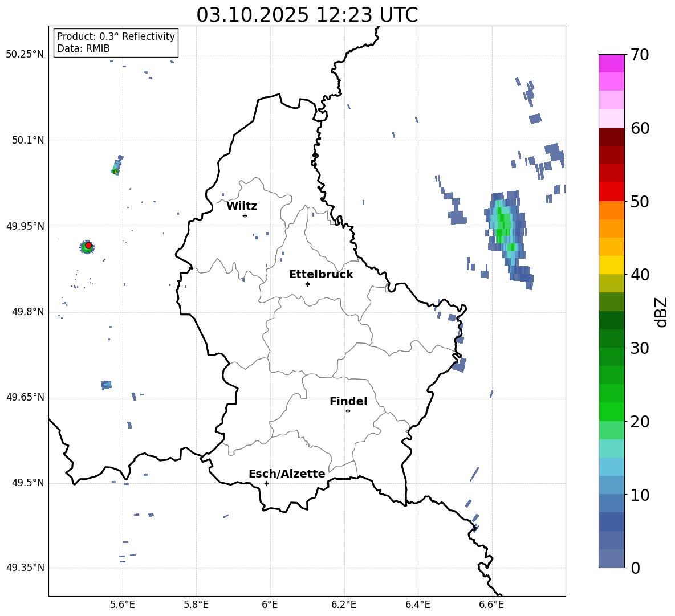Click the 49.35°N latitude label

pyautogui.click(x=25, y=568)
